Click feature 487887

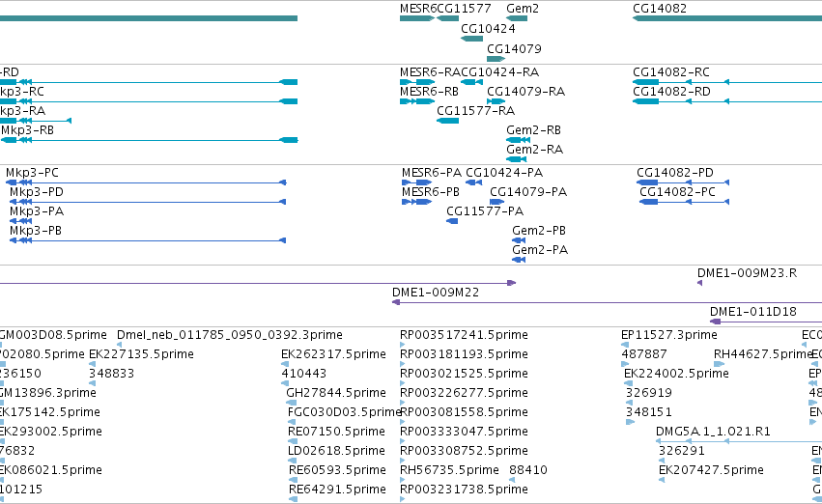(x=625, y=364)
